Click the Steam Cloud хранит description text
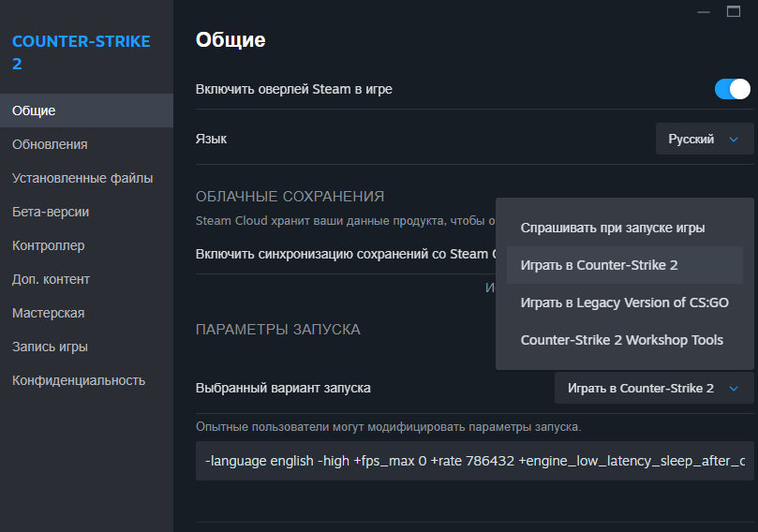 (346, 221)
